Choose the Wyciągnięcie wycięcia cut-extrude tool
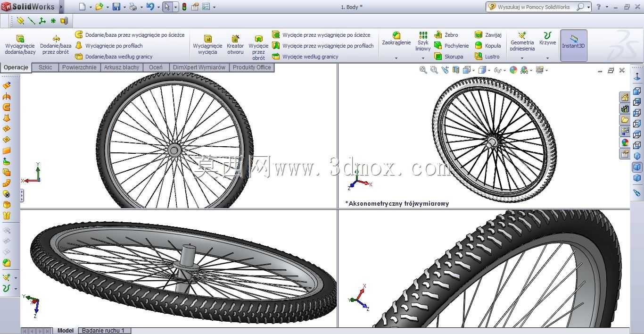The height and width of the screenshot is (334, 644). point(207,45)
